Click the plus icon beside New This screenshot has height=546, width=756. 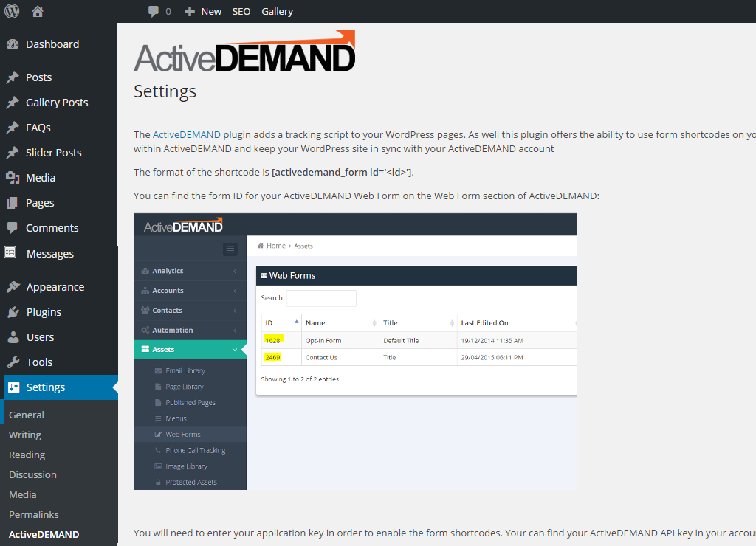(190, 12)
